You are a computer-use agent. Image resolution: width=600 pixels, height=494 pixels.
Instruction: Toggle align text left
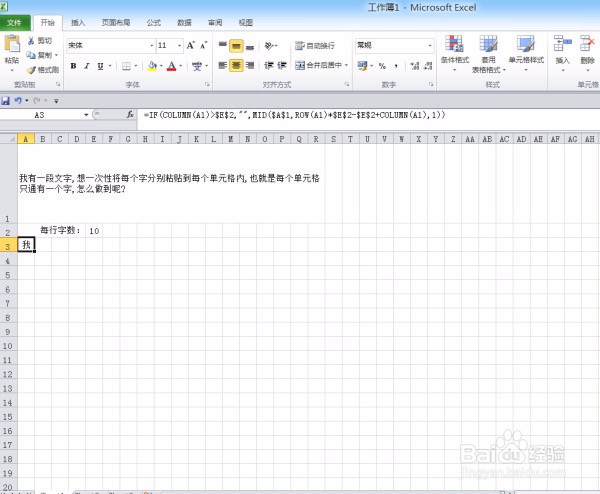(x=223, y=65)
